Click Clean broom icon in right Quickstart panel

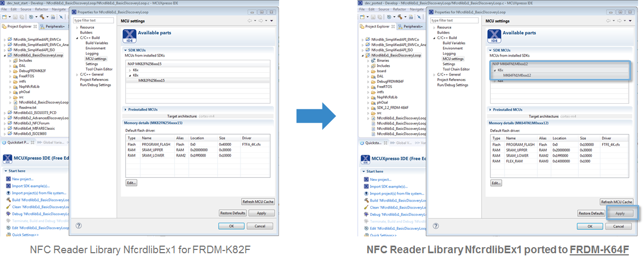point(366,207)
